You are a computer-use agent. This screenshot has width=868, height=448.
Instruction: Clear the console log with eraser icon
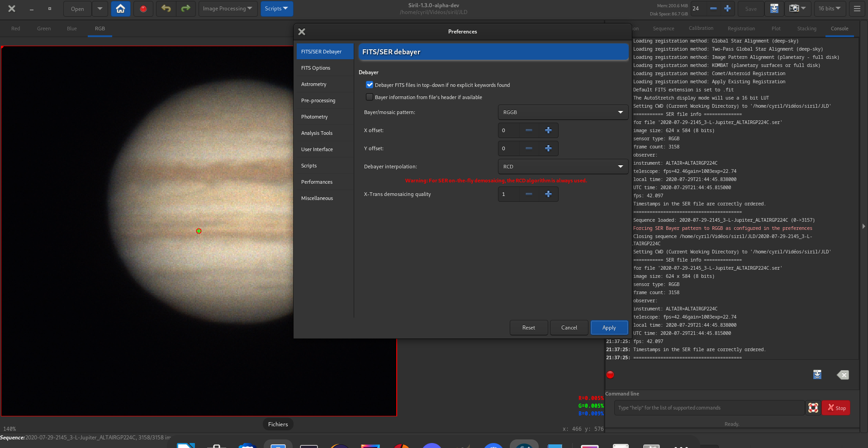pyautogui.click(x=843, y=375)
